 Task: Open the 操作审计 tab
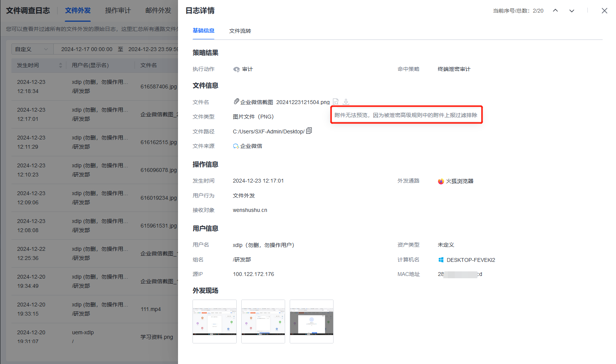[x=118, y=11]
